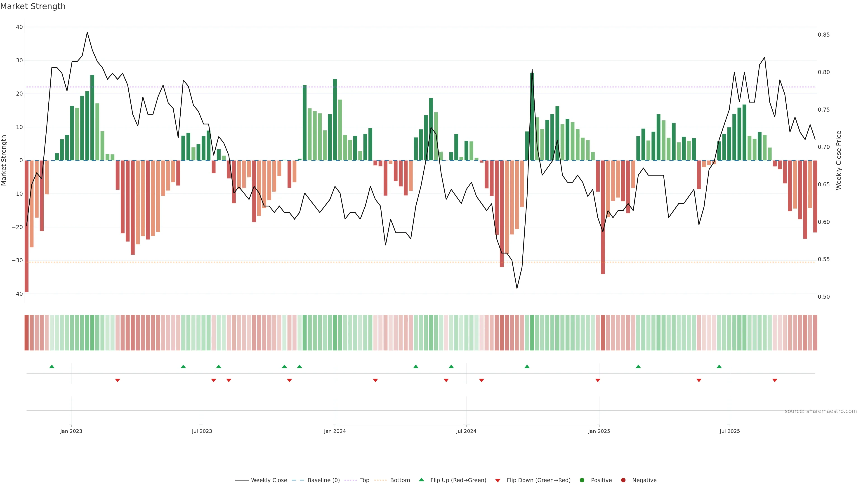Image resolution: width=868 pixels, height=488 pixels.
Task: Click the Bottom legend dotted line icon
Action: click(380, 480)
